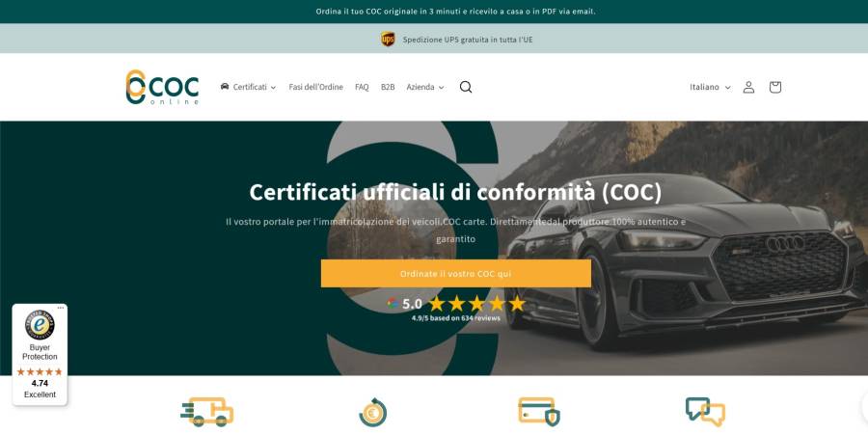Click the delivery truck icon
This screenshot has height=435, width=868.
[x=207, y=412]
